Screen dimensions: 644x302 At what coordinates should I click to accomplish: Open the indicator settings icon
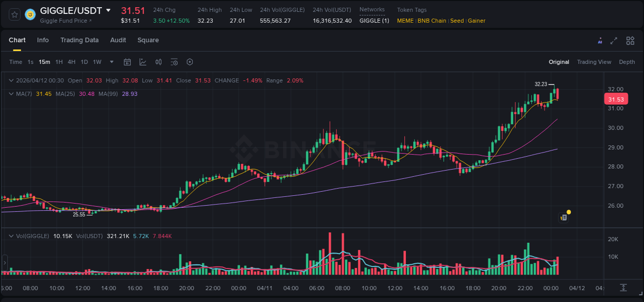(x=174, y=62)
